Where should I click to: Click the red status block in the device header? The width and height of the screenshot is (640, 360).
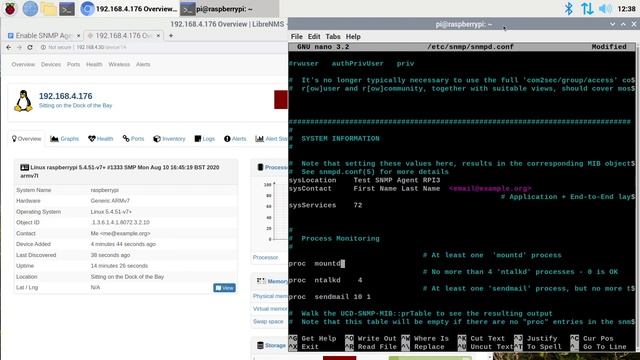[x=281, y=100]
